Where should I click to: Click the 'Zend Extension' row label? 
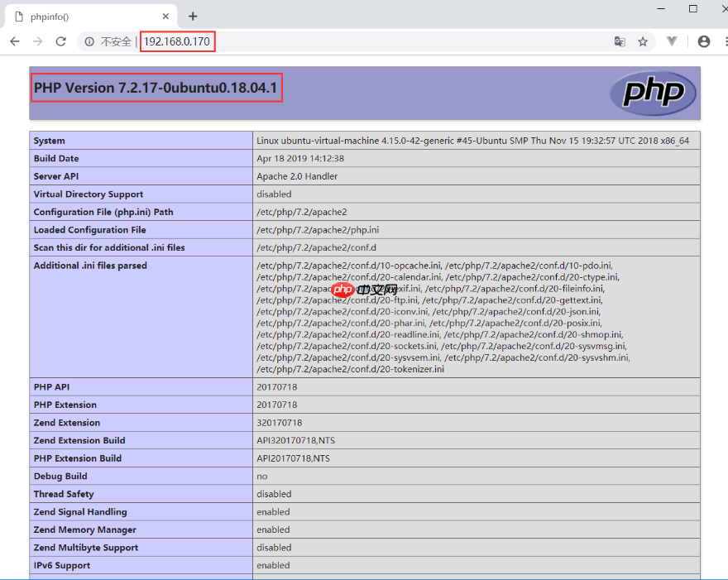click(x=67, y=423)
